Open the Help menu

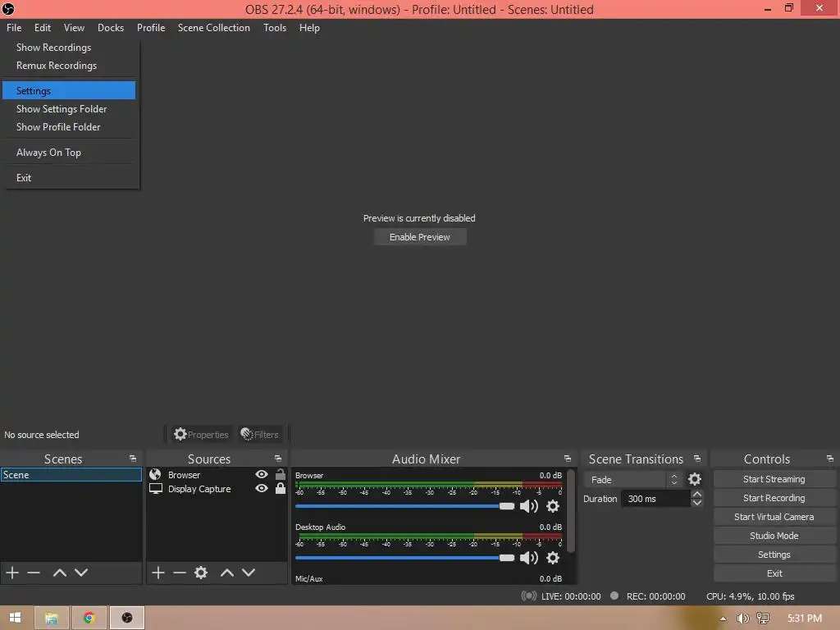click(x=309, y=27)
